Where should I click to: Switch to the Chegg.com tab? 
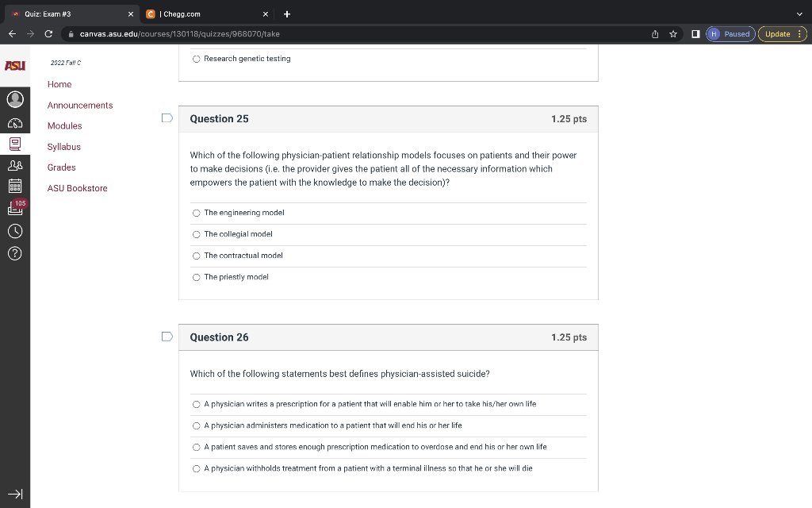click(x=207, y=14)
